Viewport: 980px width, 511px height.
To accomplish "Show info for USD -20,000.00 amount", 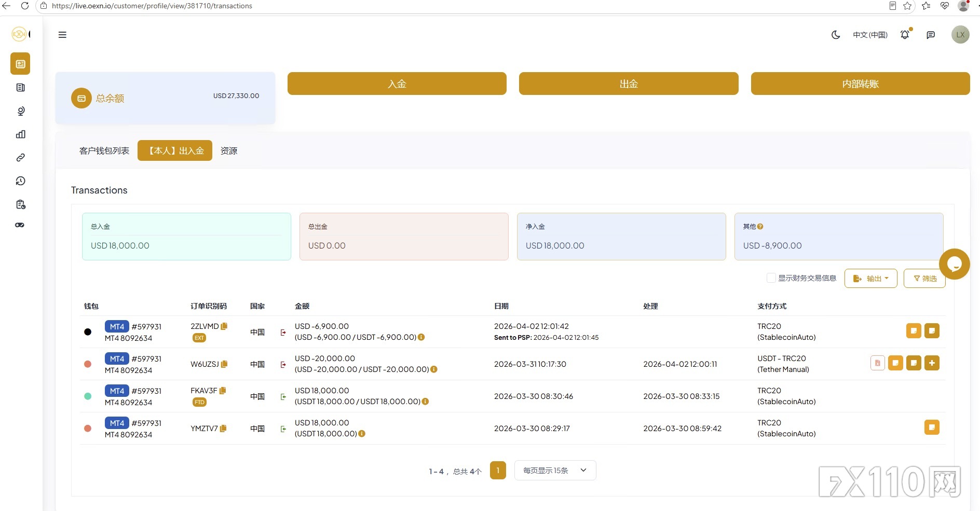I will (434, 369).
